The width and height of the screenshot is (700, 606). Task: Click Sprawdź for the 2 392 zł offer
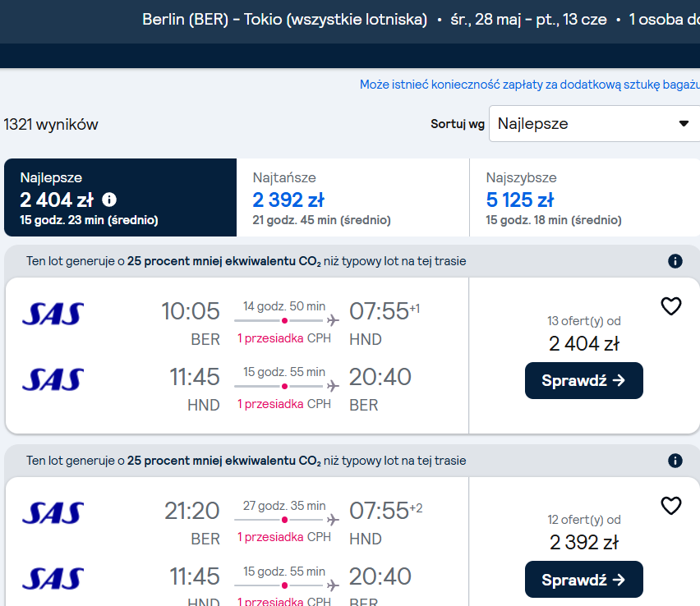pos(584,580)
